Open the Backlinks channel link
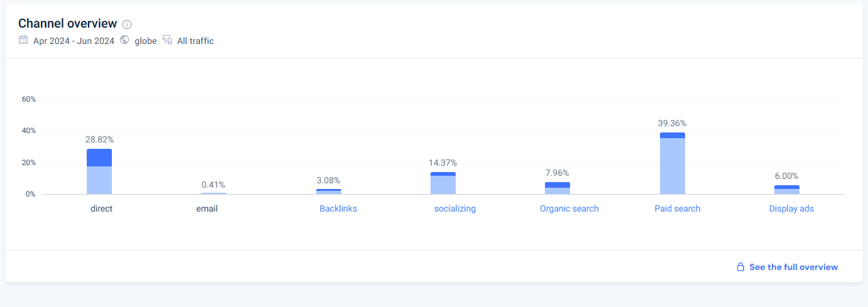This screenshot has height=307, width=868. point(338,208)
